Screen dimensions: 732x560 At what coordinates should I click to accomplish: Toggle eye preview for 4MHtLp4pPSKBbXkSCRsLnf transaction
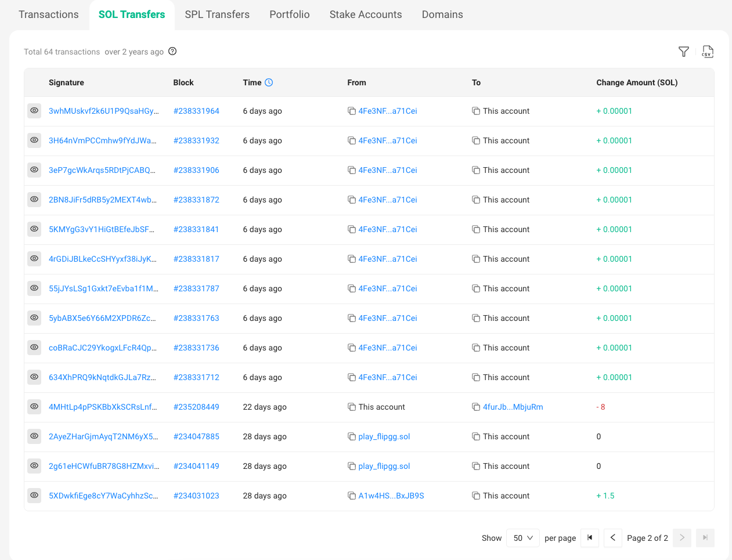pos(34,406)
